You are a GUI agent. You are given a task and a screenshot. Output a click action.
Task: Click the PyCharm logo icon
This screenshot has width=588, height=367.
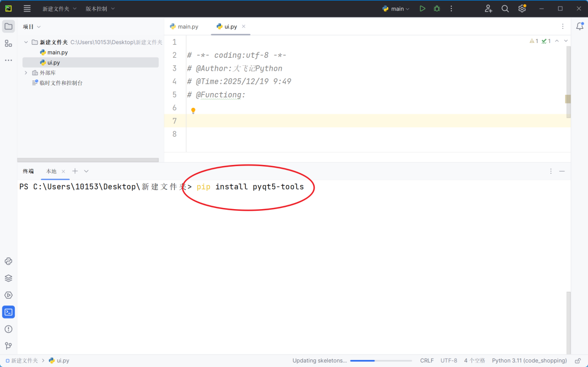pyautogui.click(x=8, y=9)
